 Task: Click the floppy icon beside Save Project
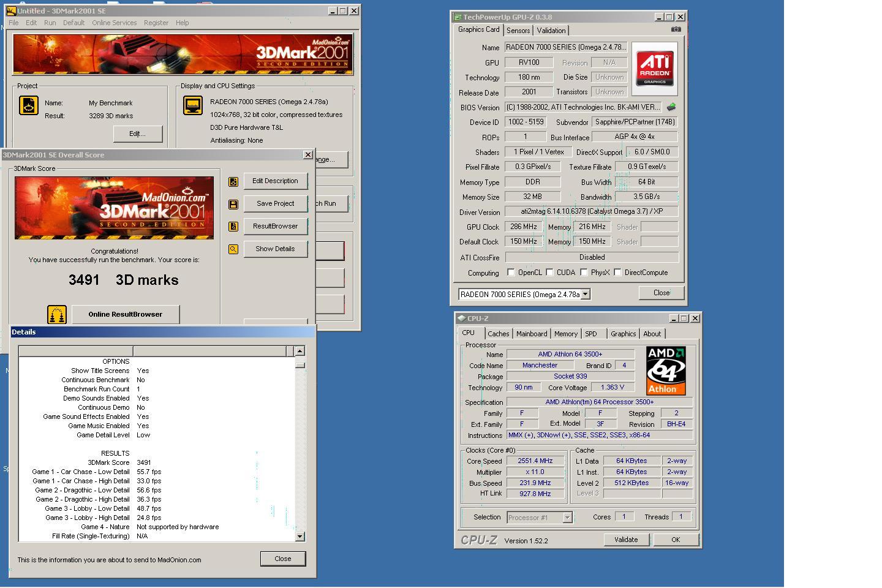[233, 204]
